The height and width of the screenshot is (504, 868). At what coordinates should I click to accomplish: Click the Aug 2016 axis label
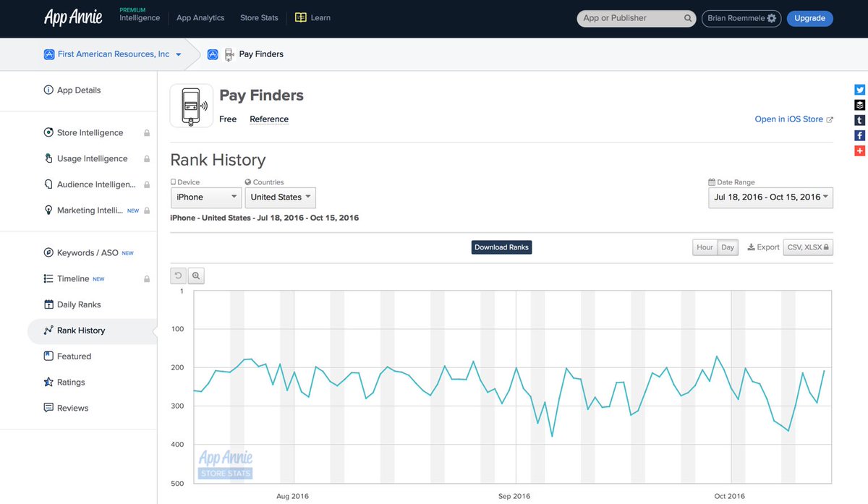click(x=292, y=496)
